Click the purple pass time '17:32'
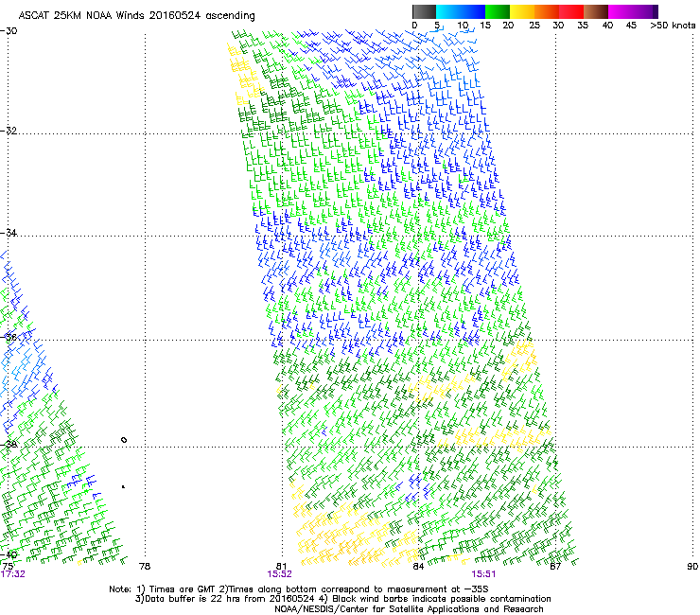700x615 pixels. point(13,574)
